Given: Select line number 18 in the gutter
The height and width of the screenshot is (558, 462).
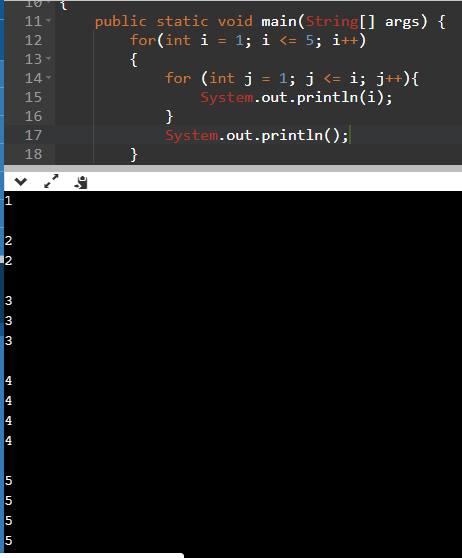Looking at the screenshot, I should coord(33,154).
